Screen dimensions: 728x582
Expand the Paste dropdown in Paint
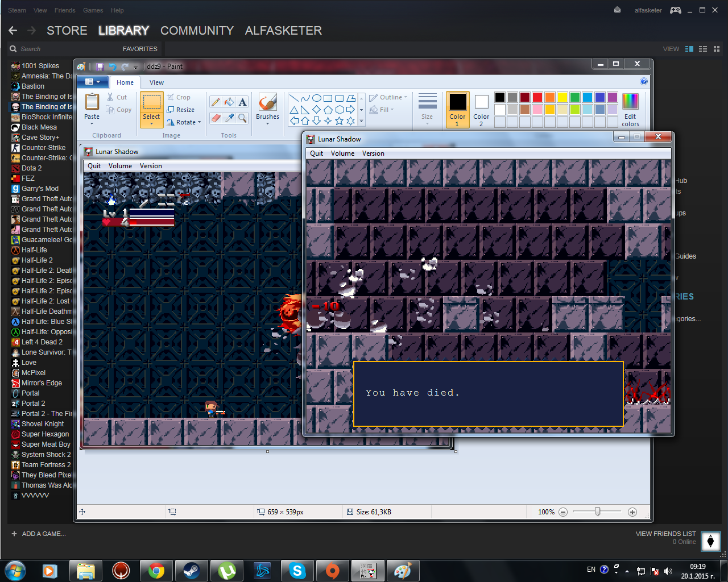[92, 123]
